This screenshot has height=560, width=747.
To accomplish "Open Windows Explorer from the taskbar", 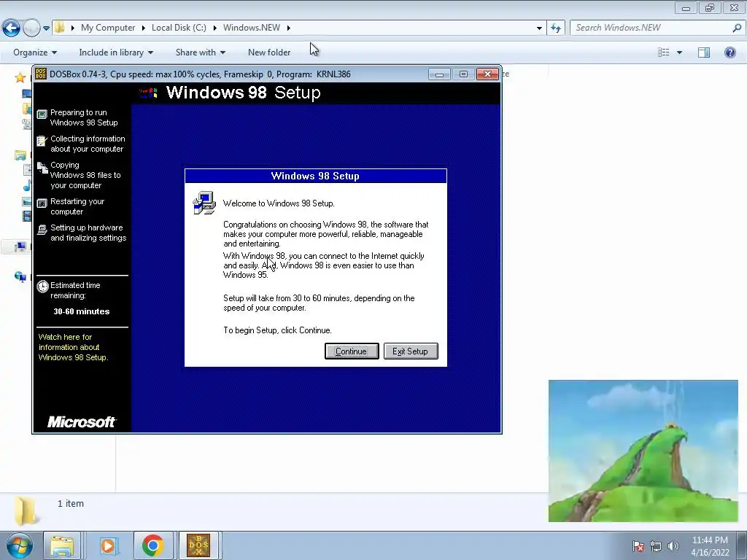I will [63, 545].
